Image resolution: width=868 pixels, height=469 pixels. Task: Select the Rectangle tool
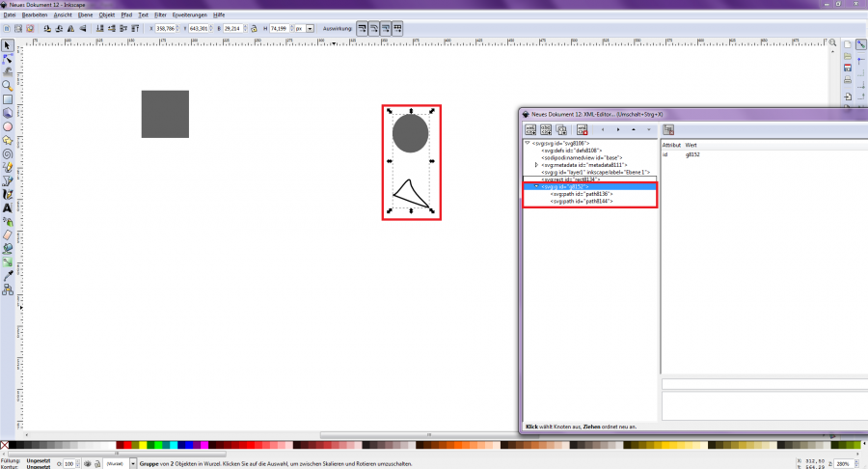8,98
